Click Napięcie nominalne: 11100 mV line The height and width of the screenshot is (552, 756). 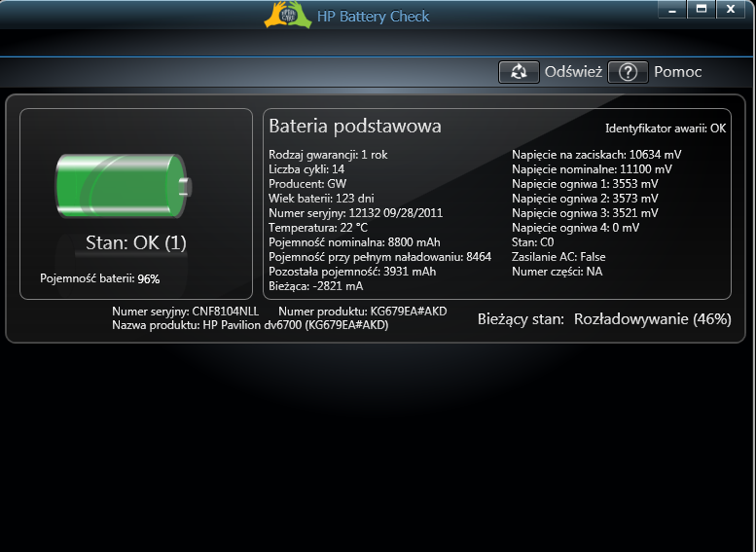592,168
